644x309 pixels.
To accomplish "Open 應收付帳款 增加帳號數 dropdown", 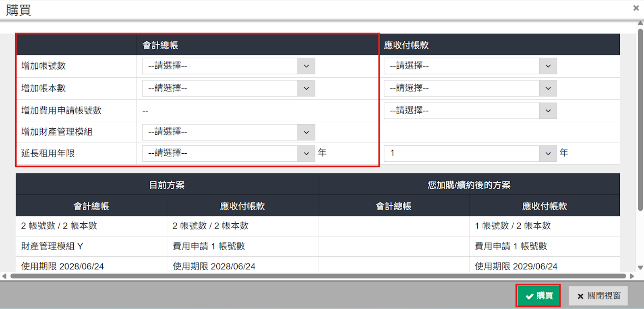I will [x=470, y=66].
